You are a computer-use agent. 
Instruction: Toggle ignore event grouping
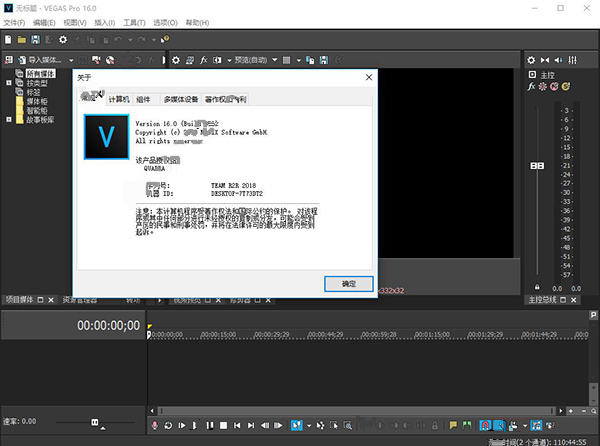[550, 425]
